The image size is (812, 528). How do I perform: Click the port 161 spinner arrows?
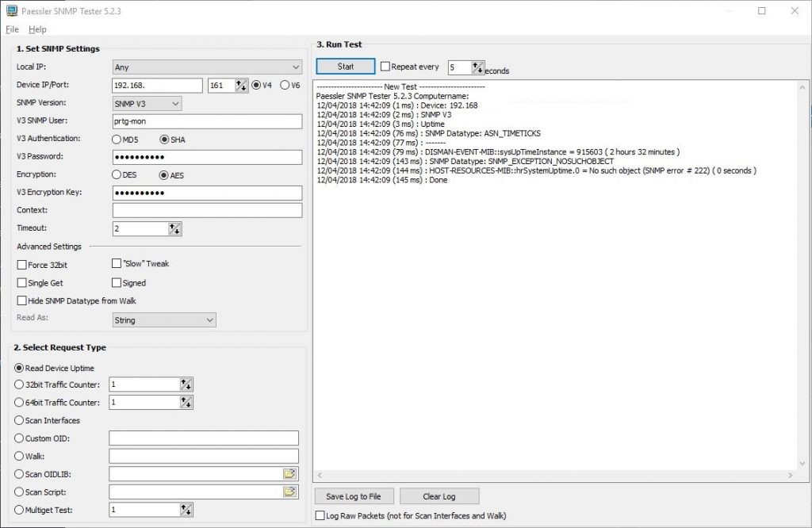241,86
